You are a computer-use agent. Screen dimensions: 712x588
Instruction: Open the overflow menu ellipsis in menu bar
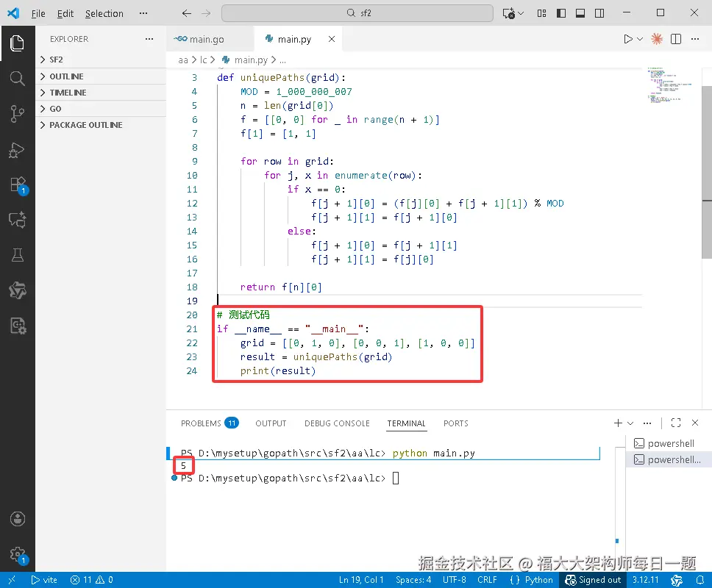(x=143, y=13)
